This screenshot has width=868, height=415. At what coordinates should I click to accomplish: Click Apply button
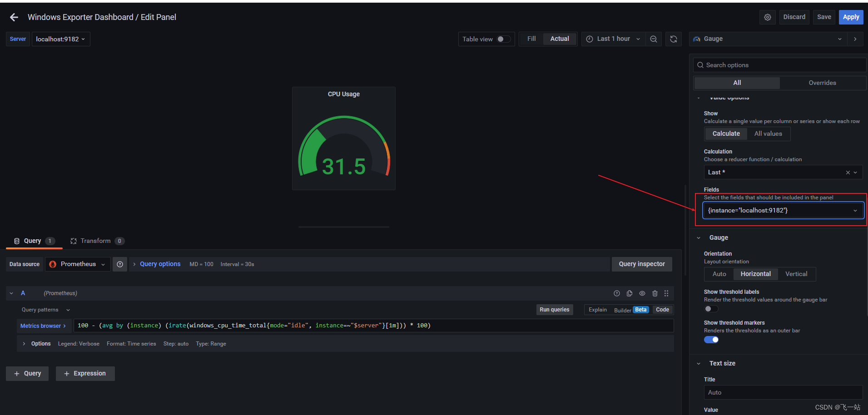pyautogui.click(x=851, y=17)
